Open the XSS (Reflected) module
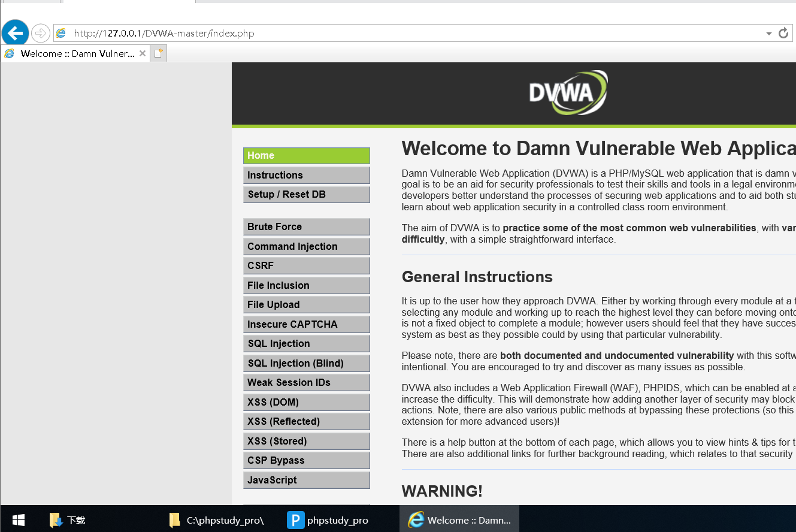The image size is (796, 532). click(x=307, y=422)
